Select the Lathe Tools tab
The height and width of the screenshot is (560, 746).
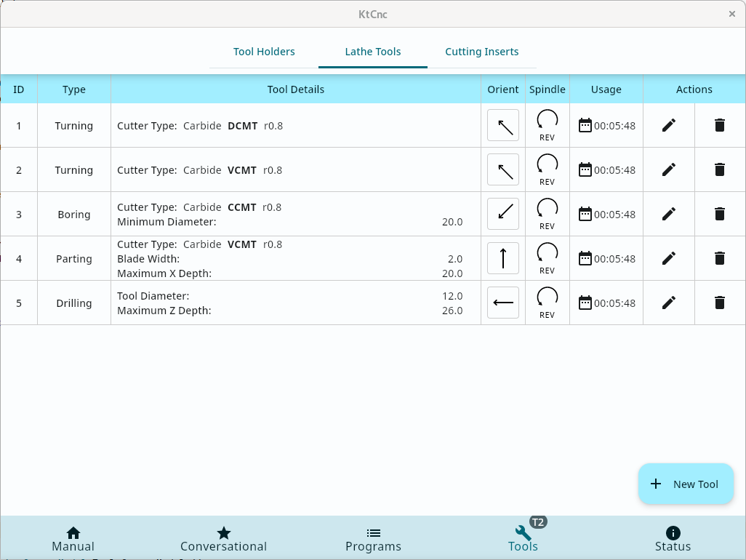point(373,52)
